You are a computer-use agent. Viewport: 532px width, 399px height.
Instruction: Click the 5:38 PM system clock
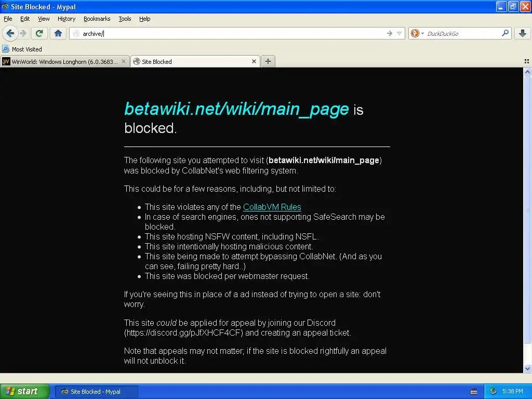512,392
